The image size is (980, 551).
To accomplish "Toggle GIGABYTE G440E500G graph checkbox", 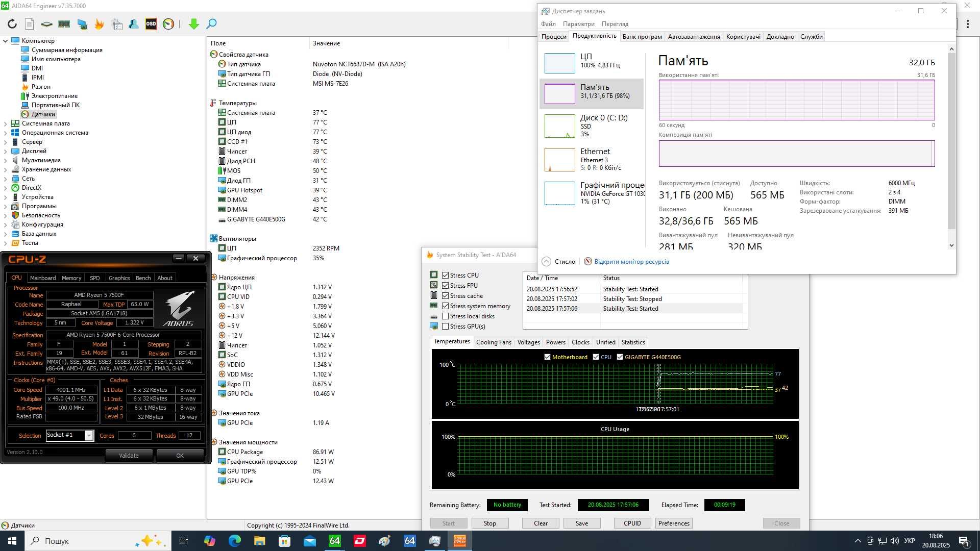I will pyautogui.click(x=620, y=357).
